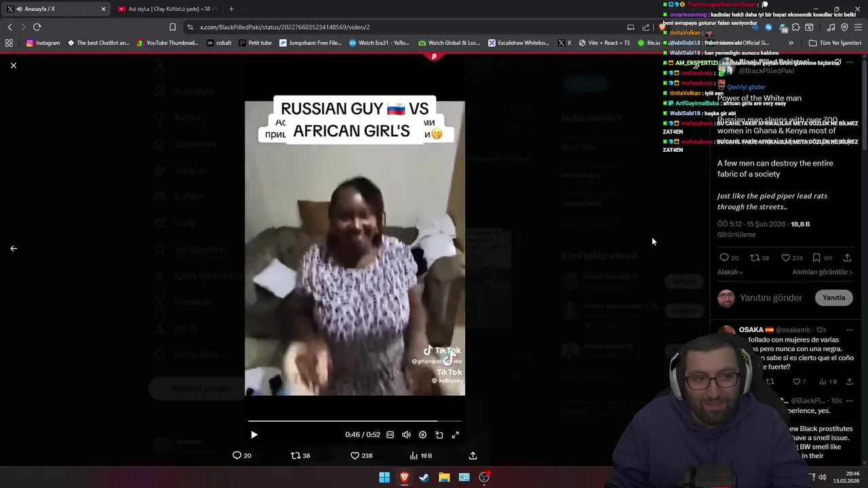The image size is (868, 488).
Task: Open Alıntıları görüntüle quotes link
Action: [823, 272]
